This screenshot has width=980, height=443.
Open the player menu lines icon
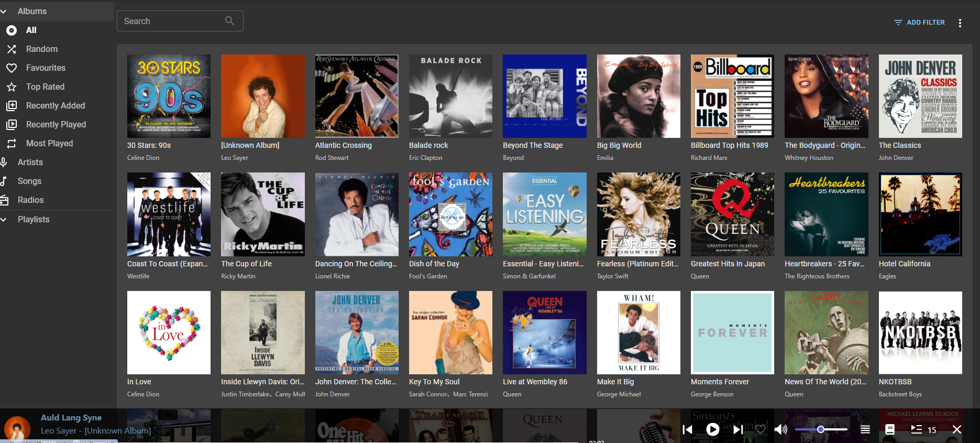[x=865, y=429]
